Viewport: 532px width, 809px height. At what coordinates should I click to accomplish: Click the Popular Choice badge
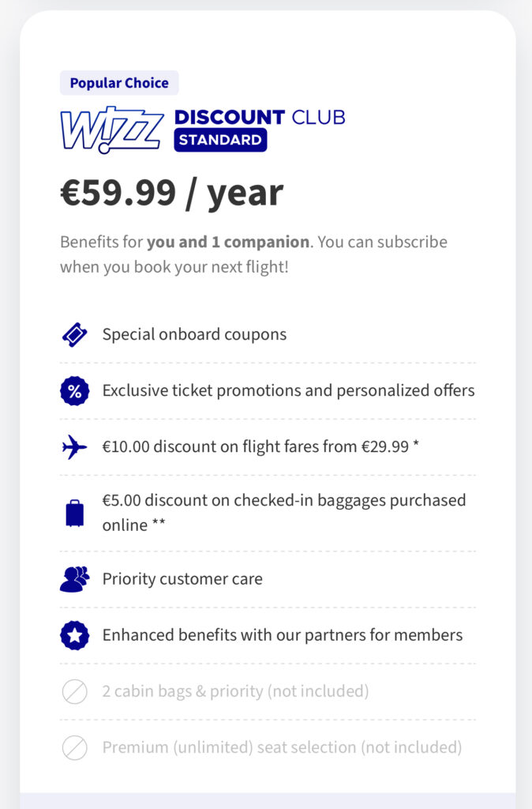coord(119,83)
